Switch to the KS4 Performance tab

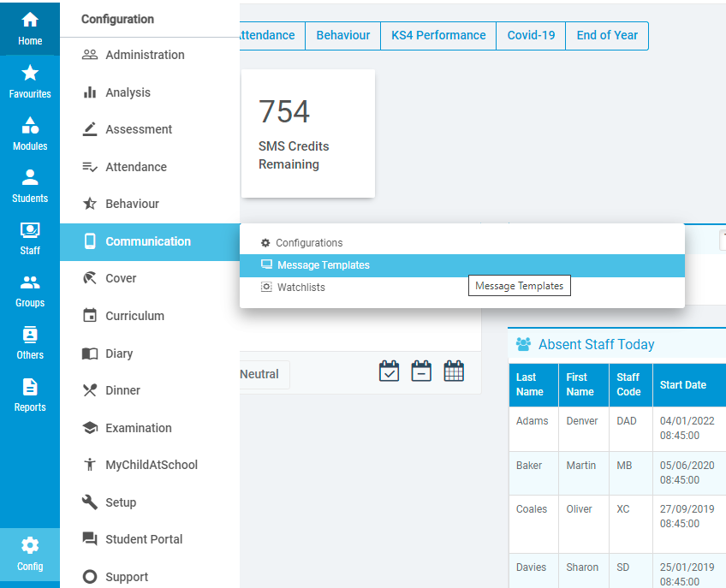coord(438,36)
